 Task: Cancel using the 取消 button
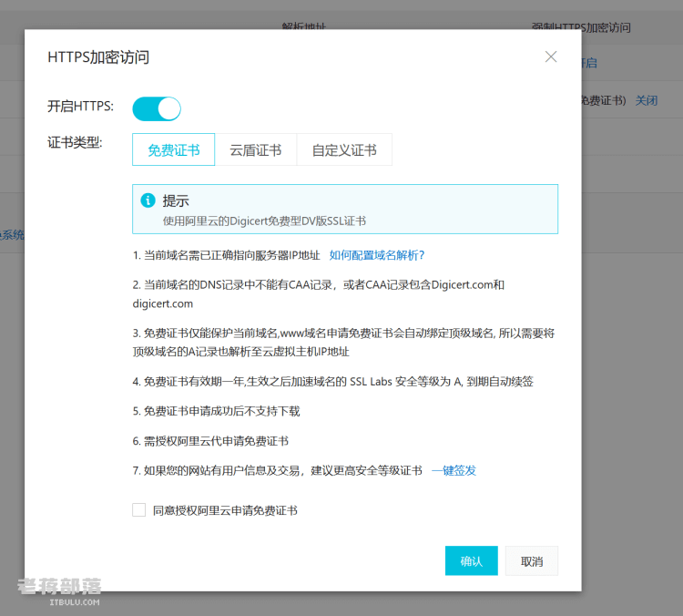[532, 560]
